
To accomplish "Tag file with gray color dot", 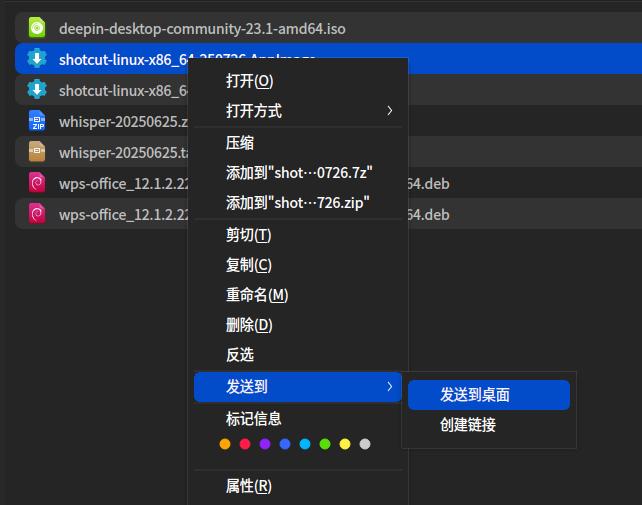I will [x=365, y=444].
